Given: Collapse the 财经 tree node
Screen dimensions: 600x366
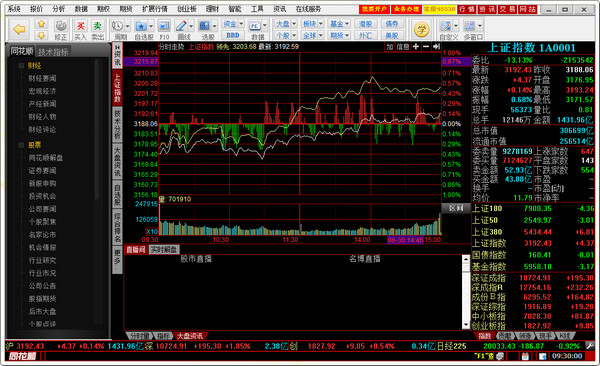Looking at the screenshot, I should (21, 66).
